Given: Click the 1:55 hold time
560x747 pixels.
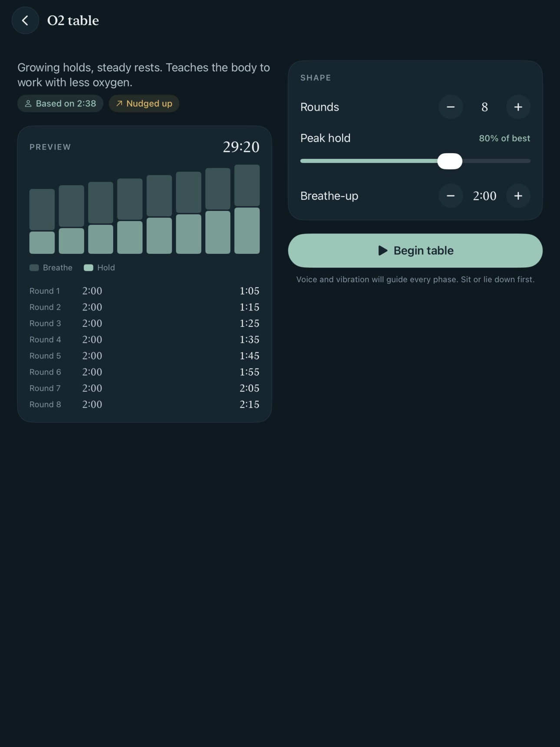Looking at the screenshot, I should coord(250,372).
